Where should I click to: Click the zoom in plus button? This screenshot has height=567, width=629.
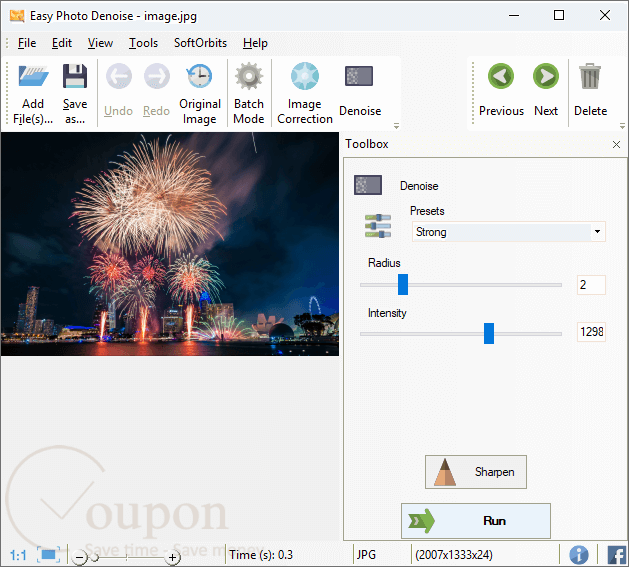coord(172,557)
